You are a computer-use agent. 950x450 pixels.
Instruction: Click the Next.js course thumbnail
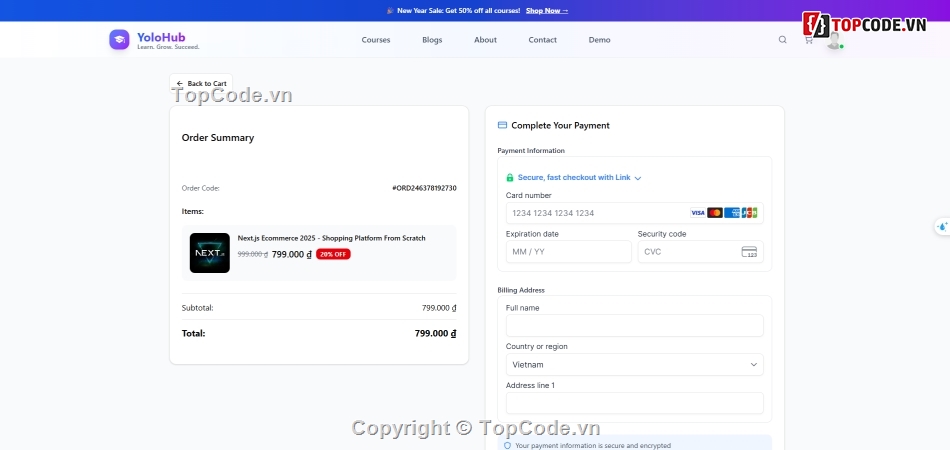210,253
